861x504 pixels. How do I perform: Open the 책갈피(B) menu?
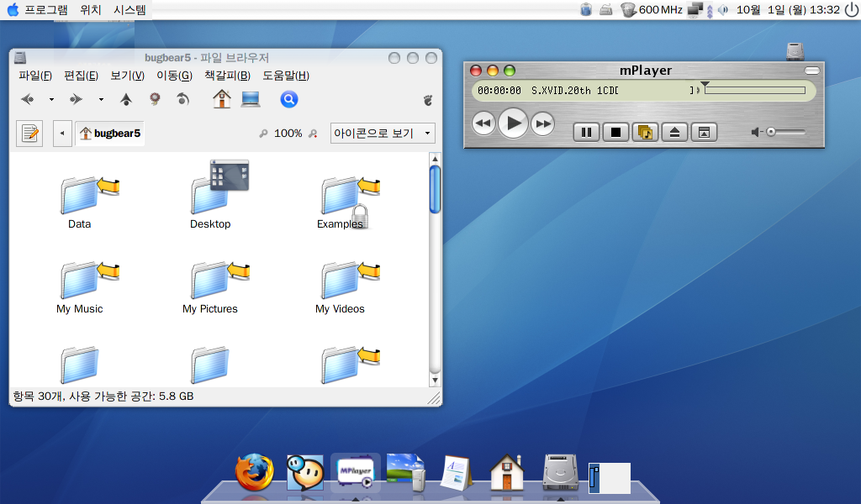tap(227, 76)
